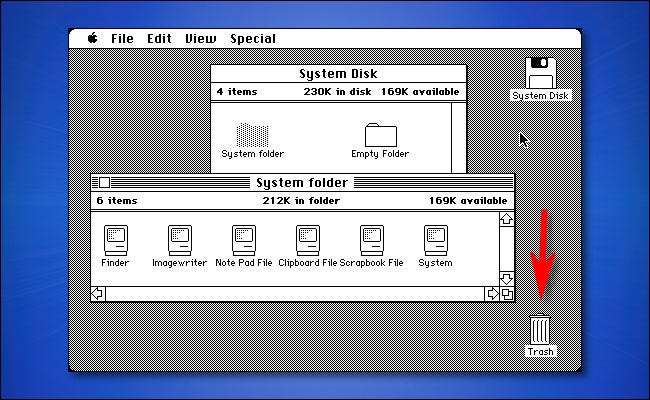Select the Empty Folder icon
Viewport: 650px width, 400px height.
pos(381,135)
